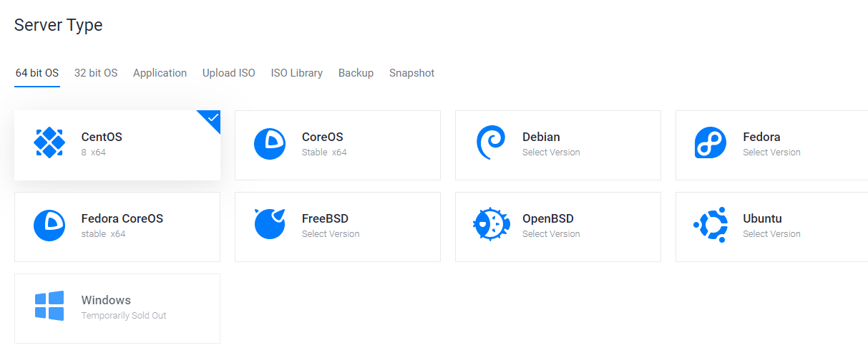The width and height of the screenshot is (868, 358).
Task: Click the FreeBSD daemon logo icon
Action: pos(270,224)
